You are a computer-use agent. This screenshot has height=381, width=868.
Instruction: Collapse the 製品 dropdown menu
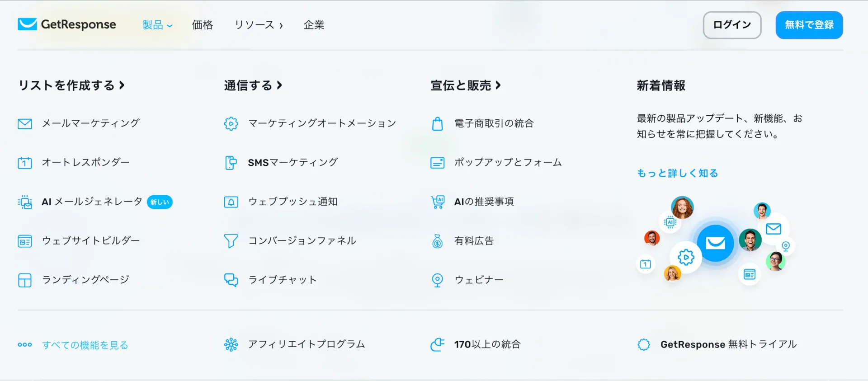[157, 25]
